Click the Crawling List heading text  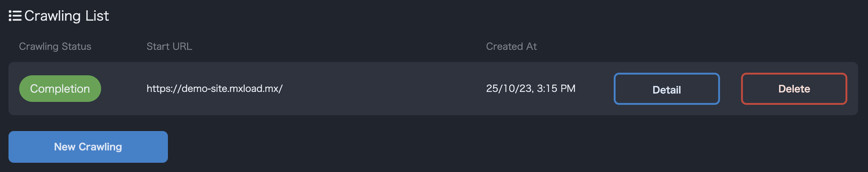click(x=66, y=16)
